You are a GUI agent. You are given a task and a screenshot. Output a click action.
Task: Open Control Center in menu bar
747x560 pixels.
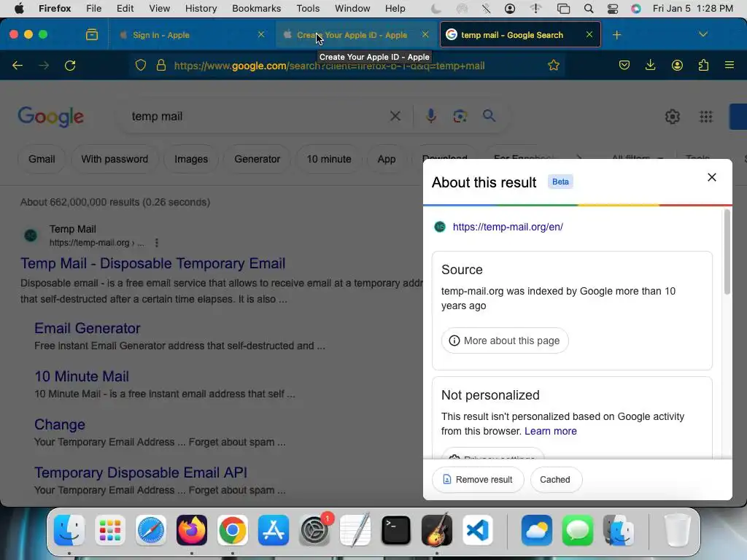click(613, 9)
